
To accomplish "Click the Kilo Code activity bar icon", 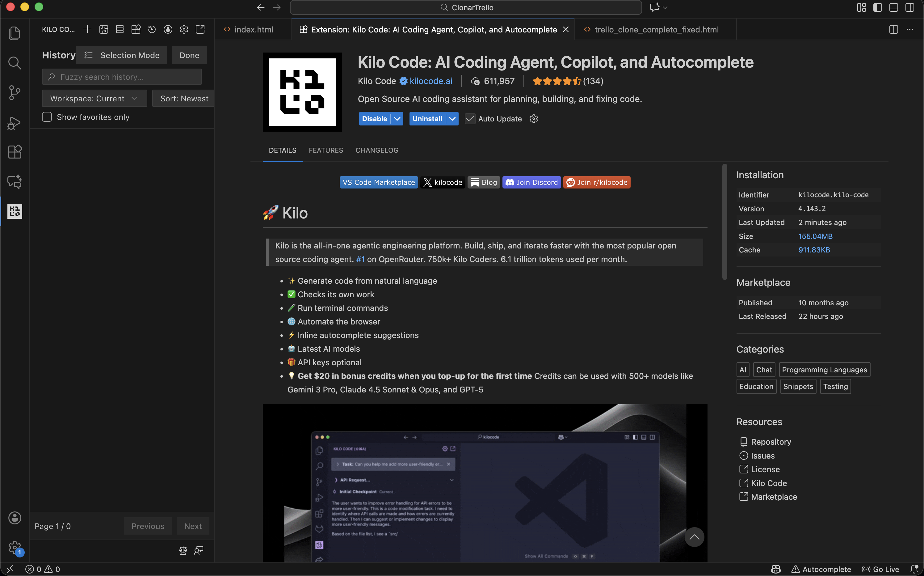I will pos(15,211).
